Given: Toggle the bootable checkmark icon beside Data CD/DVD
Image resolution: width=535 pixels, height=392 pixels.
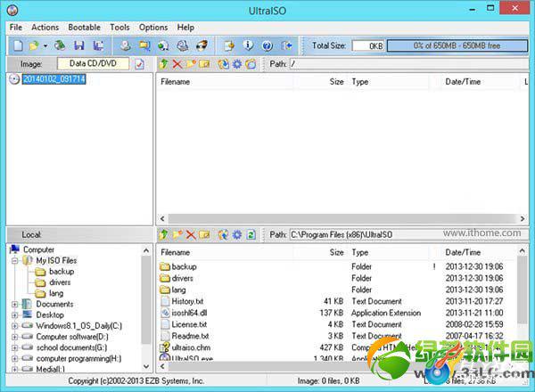Looking at the screenshot, I should coord(139,64).
